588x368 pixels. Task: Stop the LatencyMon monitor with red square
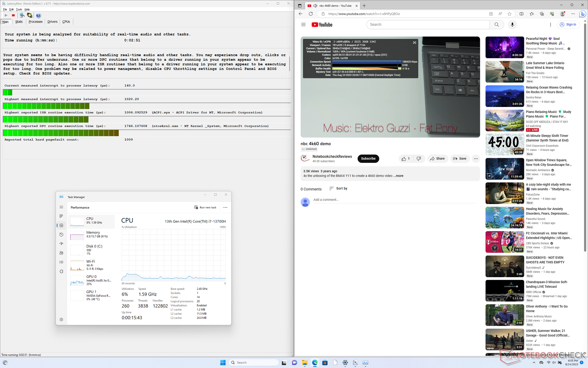coord(13,15)
